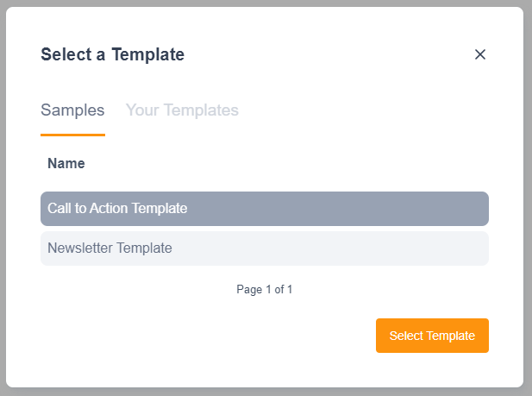Click the orange underline beneath Samples
The width and height of the screenshot is (532, 396).
pos(72,135)
